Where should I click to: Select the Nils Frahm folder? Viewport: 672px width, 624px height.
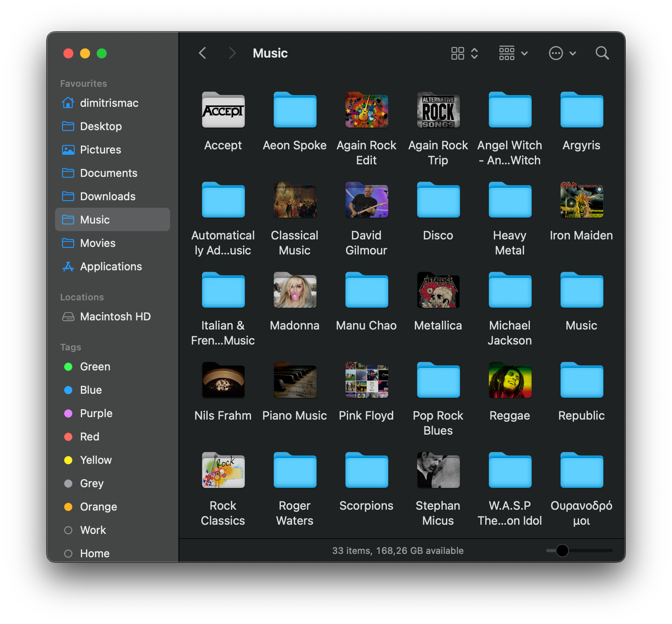coord(223,380)
